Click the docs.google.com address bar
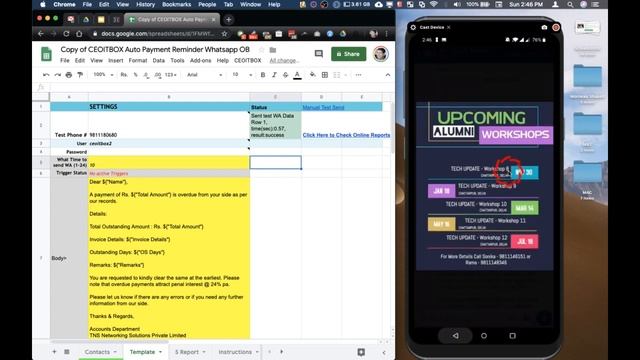 click(x=157, y=34)
